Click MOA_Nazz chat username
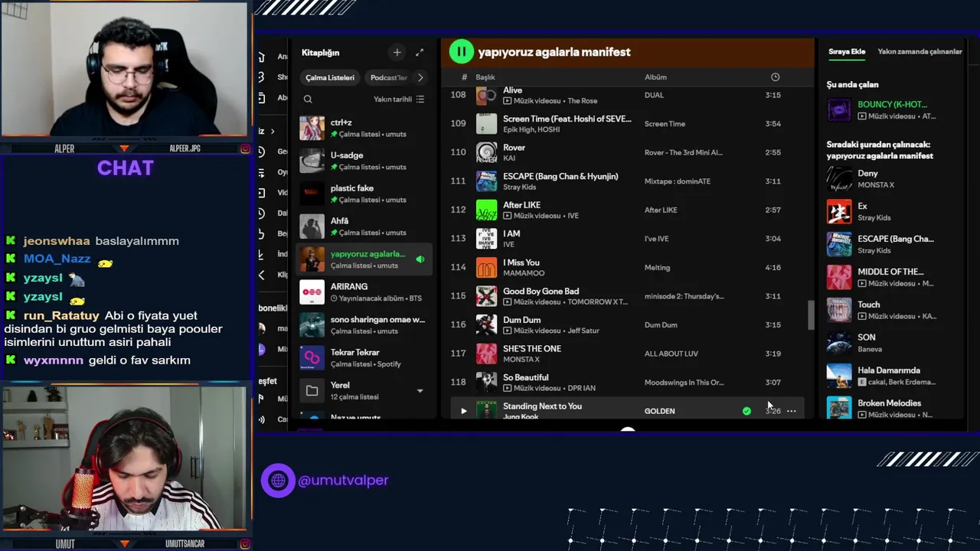The height and width of the screenshot is (551, 980). 57,259
